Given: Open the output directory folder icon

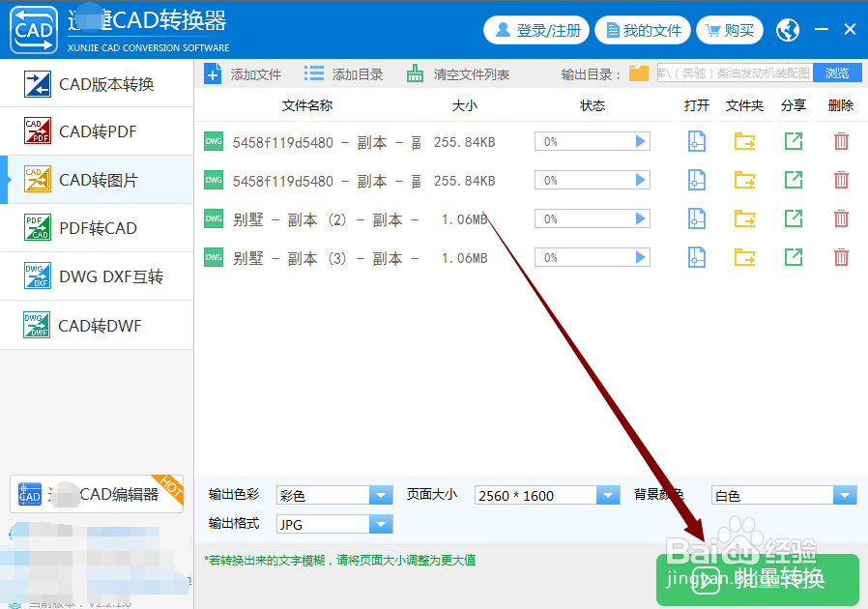Looking at the screenshot, I should coord(641,72).
